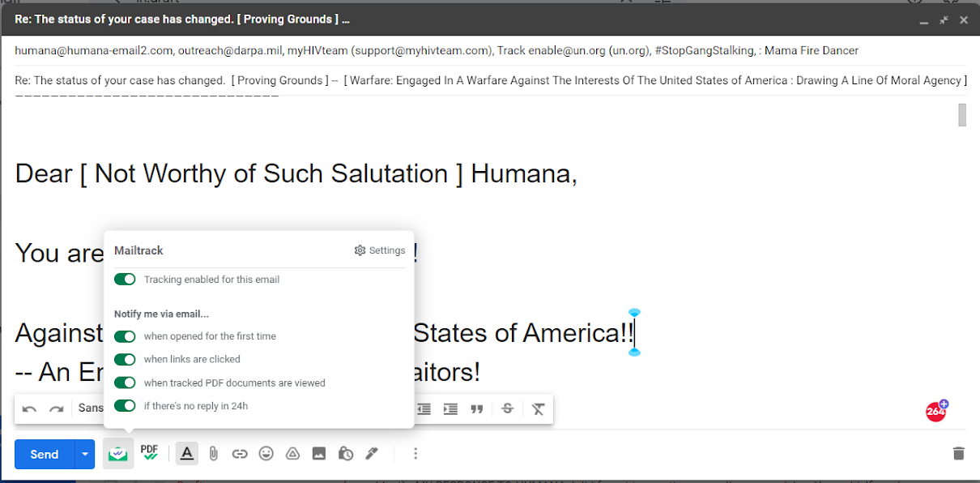This screenshot has height=483, width=980.
Task: Pop out the compose window
Action: coord(944,19)
